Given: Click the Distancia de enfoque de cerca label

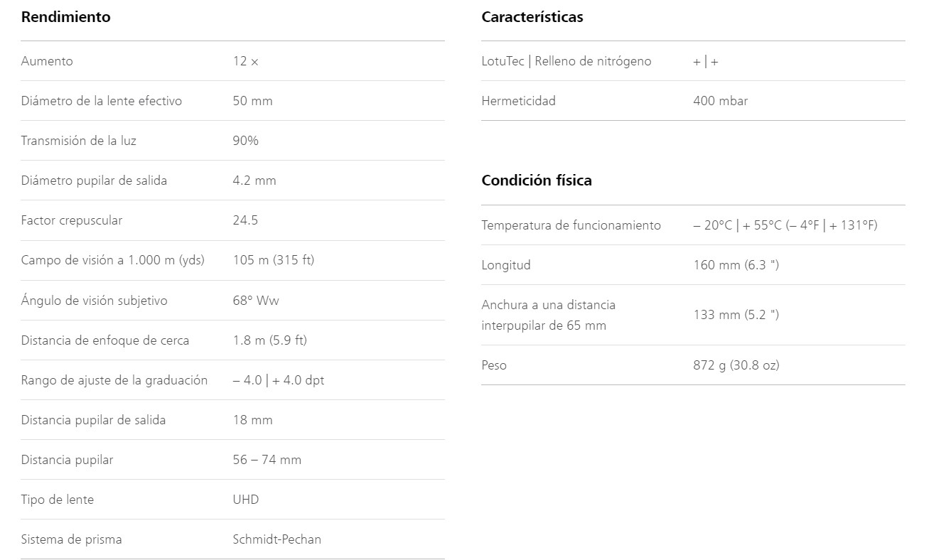Looking at the screenshot, I should [105, 340].
